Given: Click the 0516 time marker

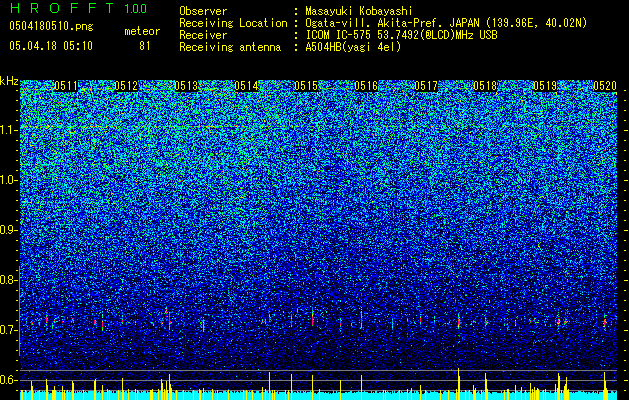Looking at the screenshot, I should pyautogui.click(x=366, y=86).
